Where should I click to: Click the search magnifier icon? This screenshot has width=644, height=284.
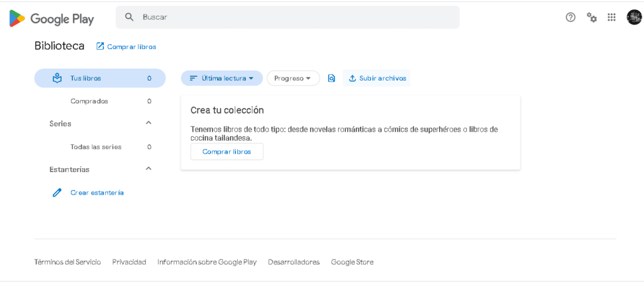(130, 17)
